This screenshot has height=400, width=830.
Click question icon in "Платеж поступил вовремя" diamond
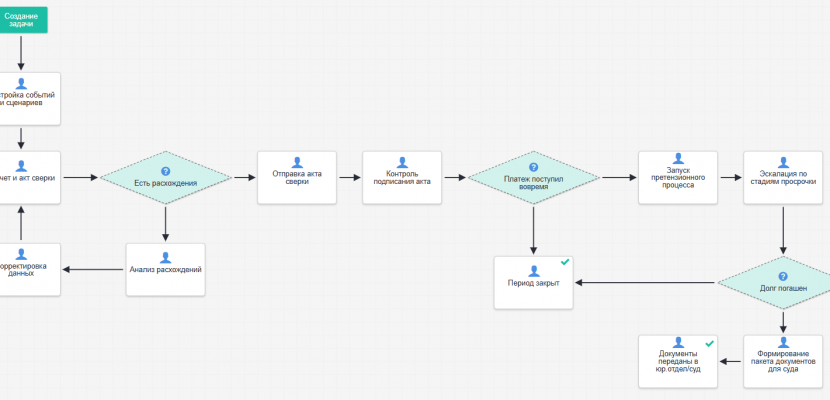[534, 168]
